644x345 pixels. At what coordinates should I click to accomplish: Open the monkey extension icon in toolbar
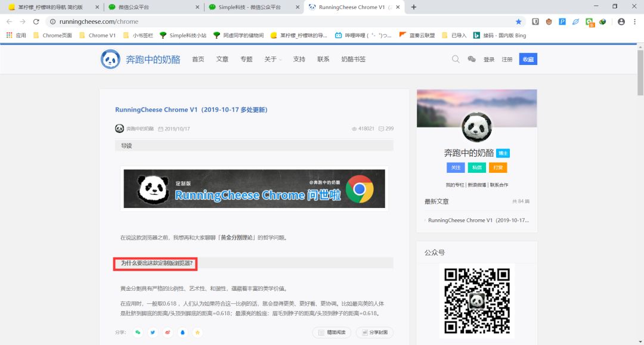[549, 21]
